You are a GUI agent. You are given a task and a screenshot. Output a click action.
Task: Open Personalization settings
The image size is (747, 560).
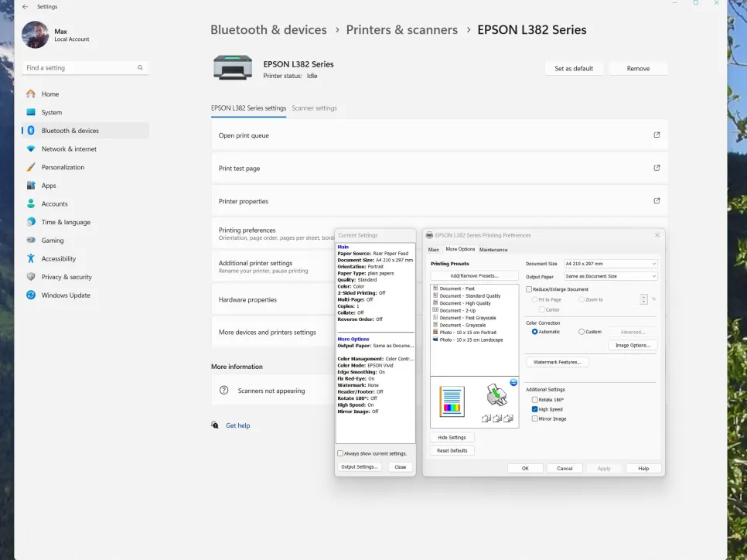pos(86,167)
